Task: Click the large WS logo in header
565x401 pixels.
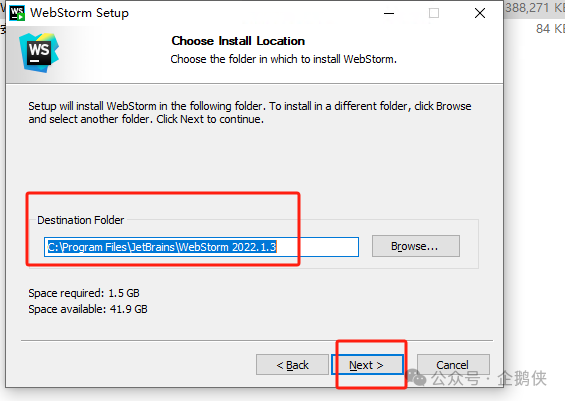Action: point(39,53)
